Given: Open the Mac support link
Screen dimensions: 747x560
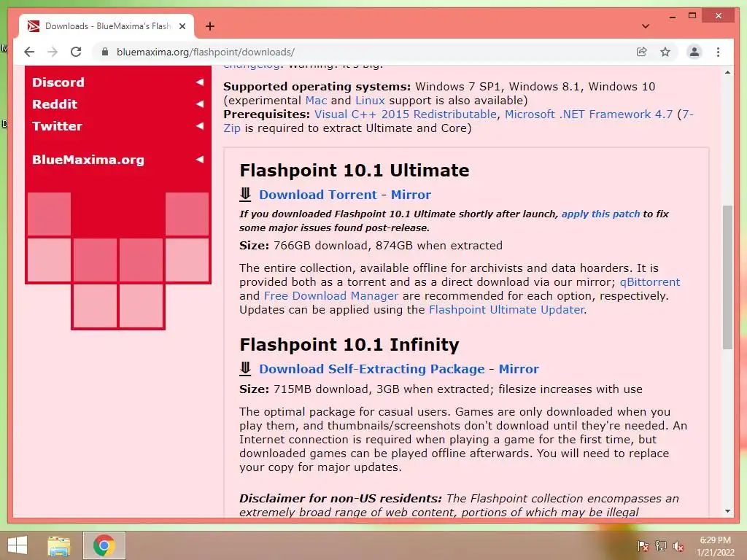Looking at the screenshot, I should pyautogui.click(x=316, y=101).
